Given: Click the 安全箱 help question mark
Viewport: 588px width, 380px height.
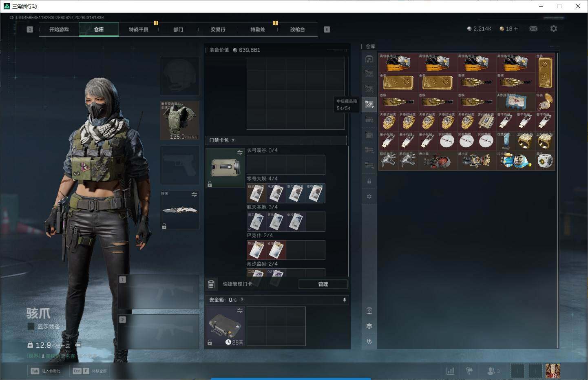Looking at the screenshot, I should pos(242,300).
